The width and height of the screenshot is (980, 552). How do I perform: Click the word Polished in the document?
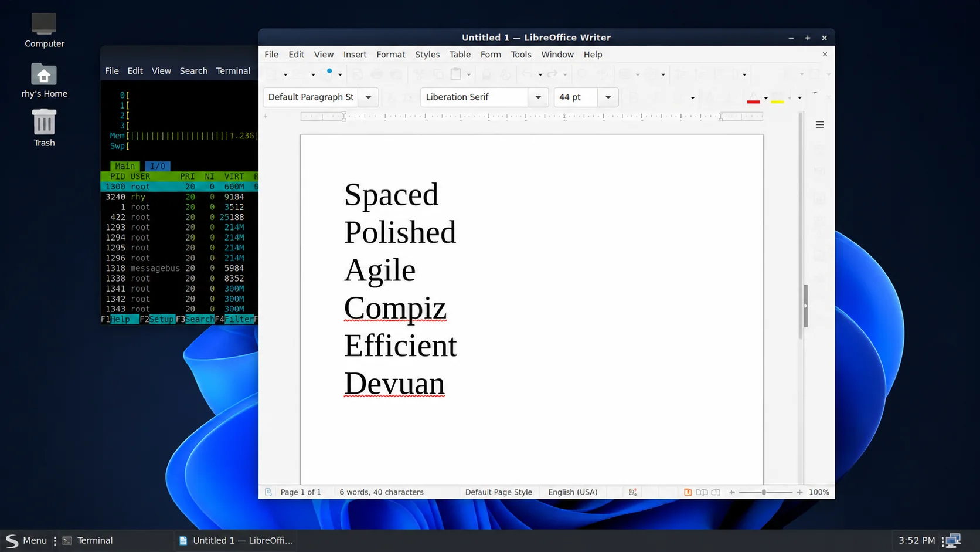(400, 232)
